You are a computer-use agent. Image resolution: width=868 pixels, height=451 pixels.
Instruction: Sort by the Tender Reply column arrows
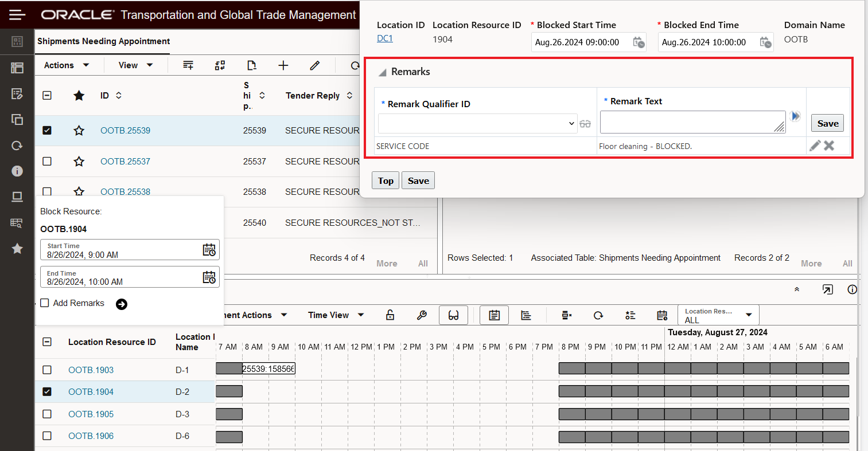pyautogui.click(x=349, y=95)
